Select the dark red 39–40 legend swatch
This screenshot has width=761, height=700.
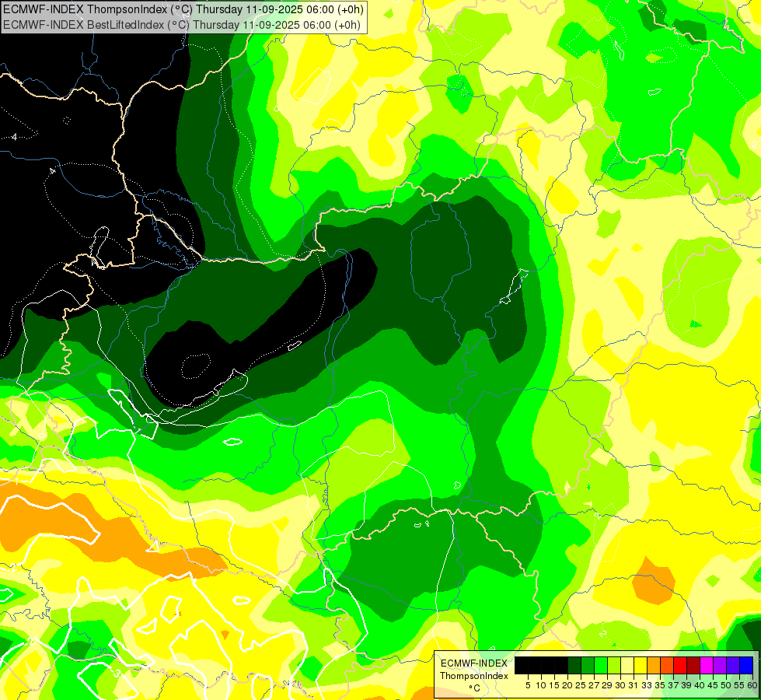tap(693, 665)
